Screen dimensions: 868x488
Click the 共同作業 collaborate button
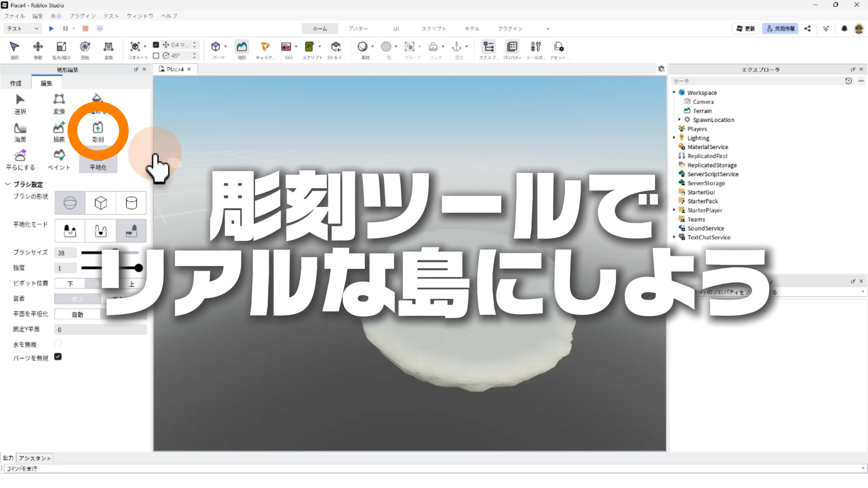coord(780,28)
